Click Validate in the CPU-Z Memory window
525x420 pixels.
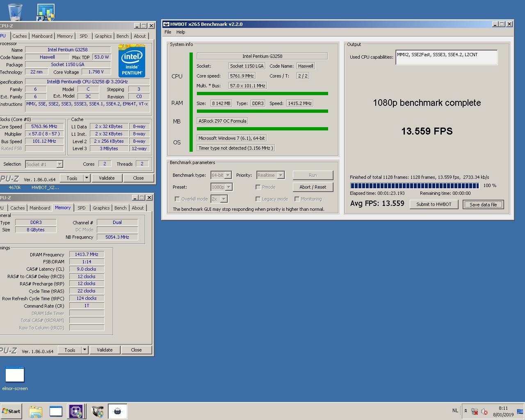pyautogui.click(x=105, y=350)
